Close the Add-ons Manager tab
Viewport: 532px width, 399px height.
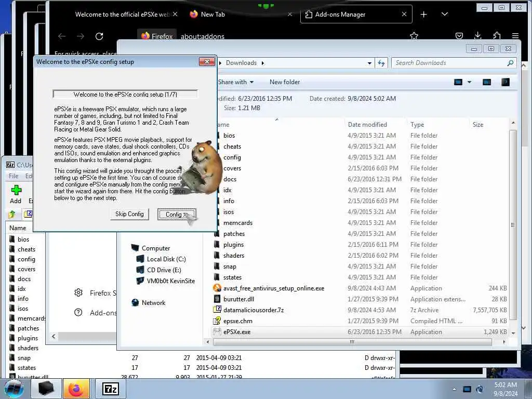click(404, 14)
